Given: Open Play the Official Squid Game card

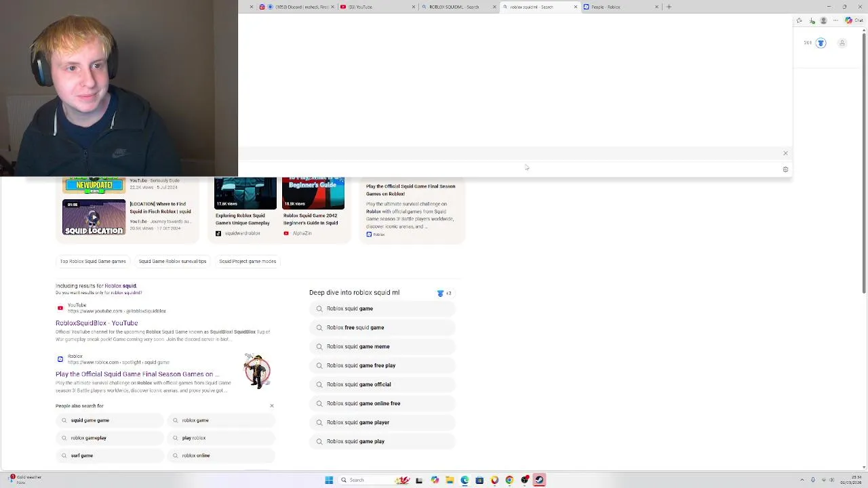Looking at the screenshot, I should [412, 209].
